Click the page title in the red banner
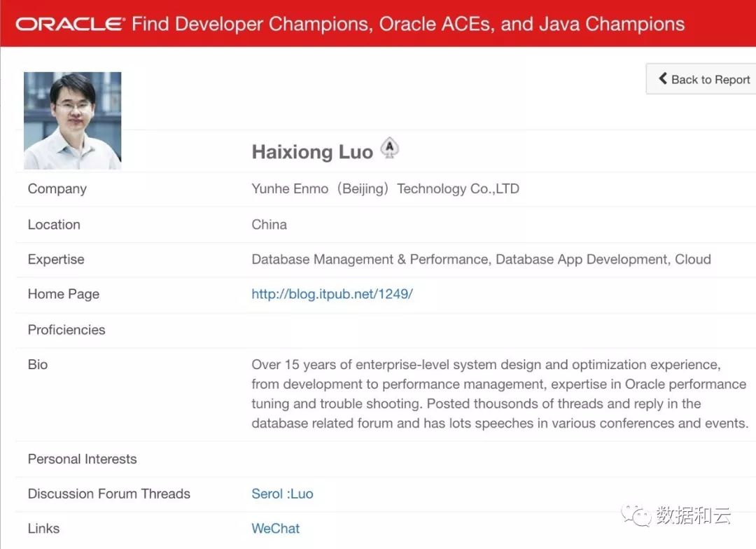756x549 pixels. tap(408, 24)
